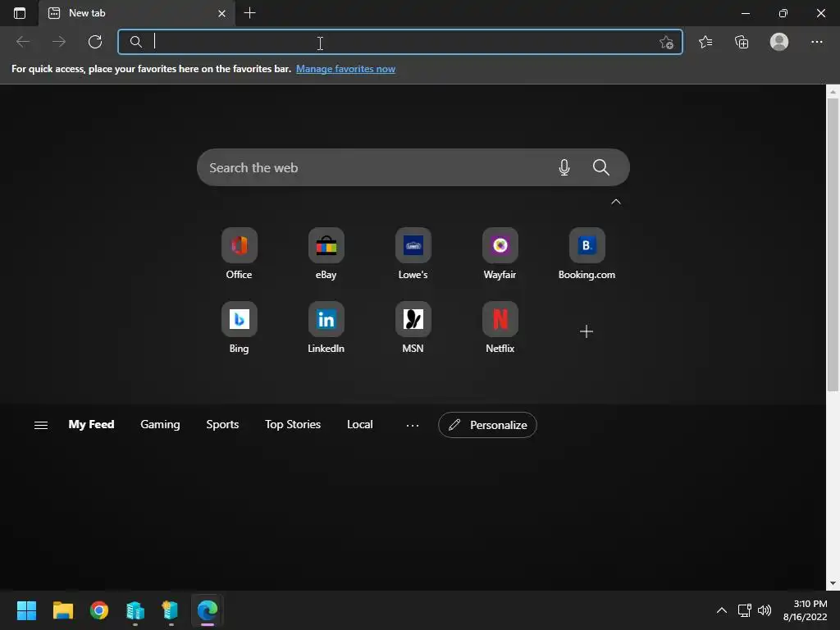Viewport: 840px width, 630px height.
Task: Open the profile avatar menu
Action: [x=779, y=42]
